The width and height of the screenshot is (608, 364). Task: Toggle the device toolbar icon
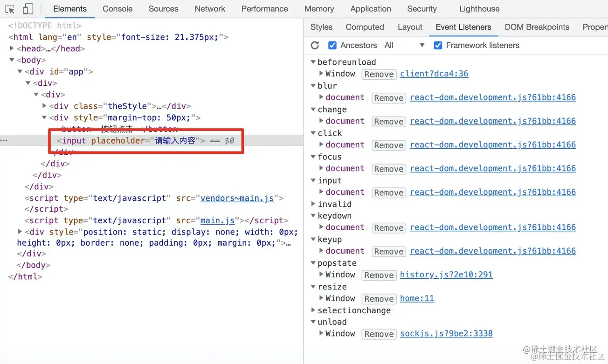28,9
